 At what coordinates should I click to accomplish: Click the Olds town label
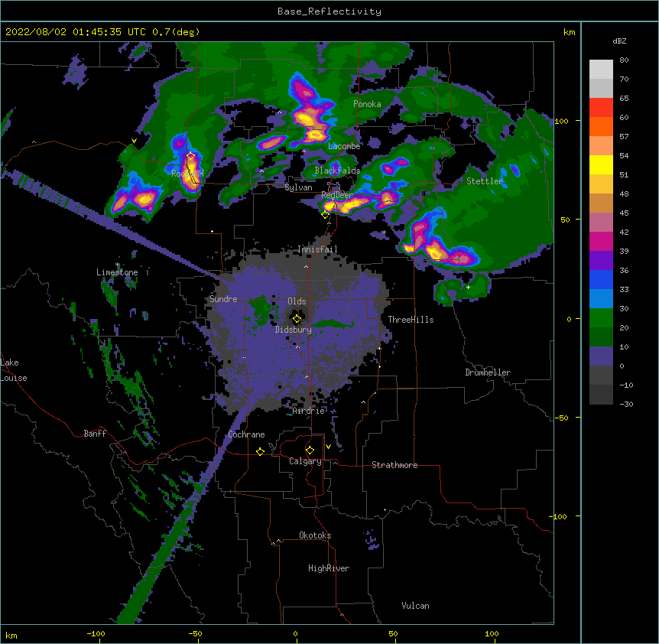point(297,301)
